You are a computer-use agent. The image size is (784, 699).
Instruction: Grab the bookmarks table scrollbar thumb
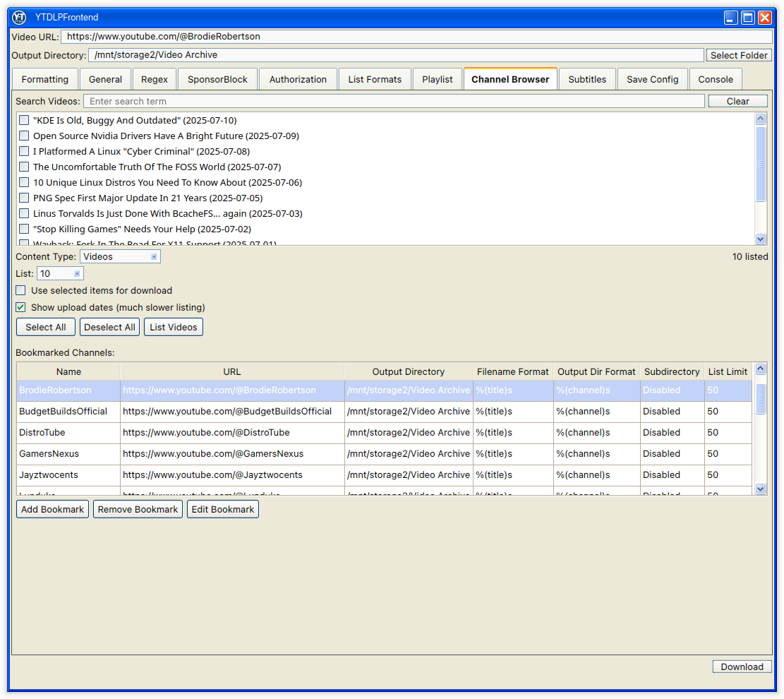761,399
